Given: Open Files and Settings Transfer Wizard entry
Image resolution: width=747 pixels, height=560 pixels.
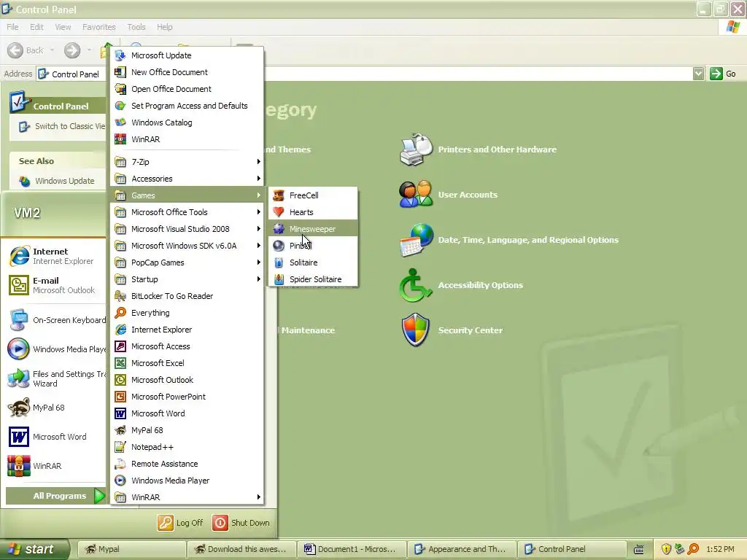Looking at the screenshot, I should 56,378.
